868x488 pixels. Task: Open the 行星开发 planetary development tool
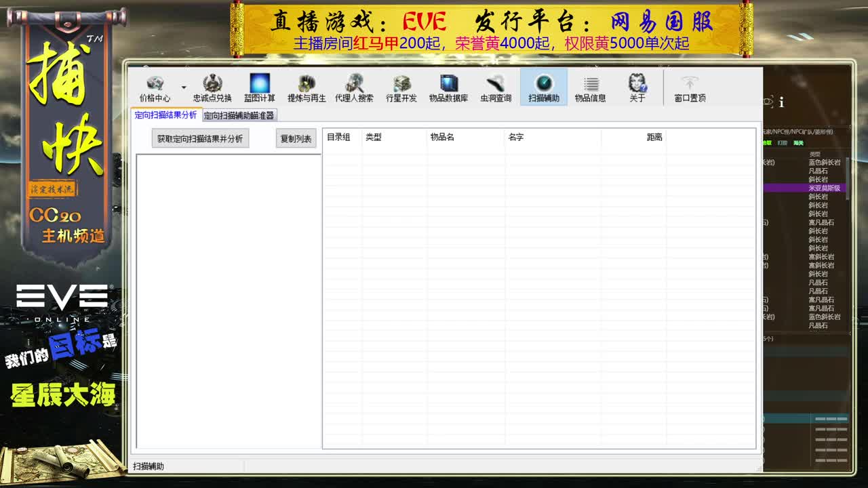pos(401,88)
